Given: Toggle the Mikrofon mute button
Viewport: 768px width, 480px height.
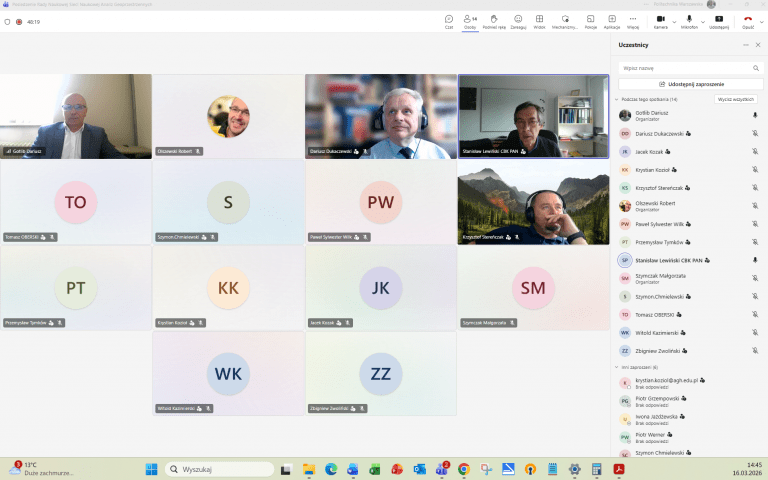Looking at the screenshot, I should click(x=689, y=22).
